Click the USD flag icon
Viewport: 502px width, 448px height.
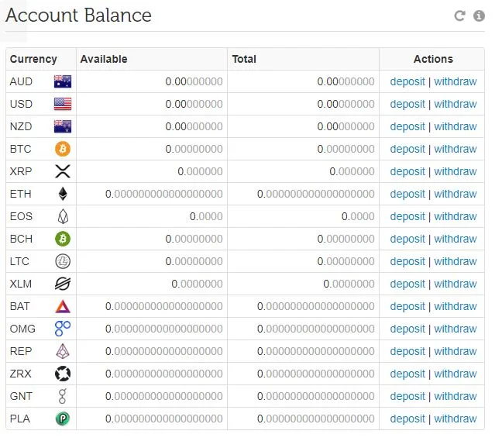pyautogui.click(x=63, y=104)
